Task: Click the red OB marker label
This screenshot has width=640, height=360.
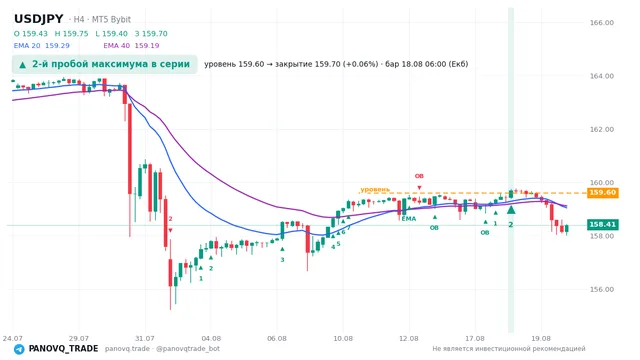Action: coord(419,176)
